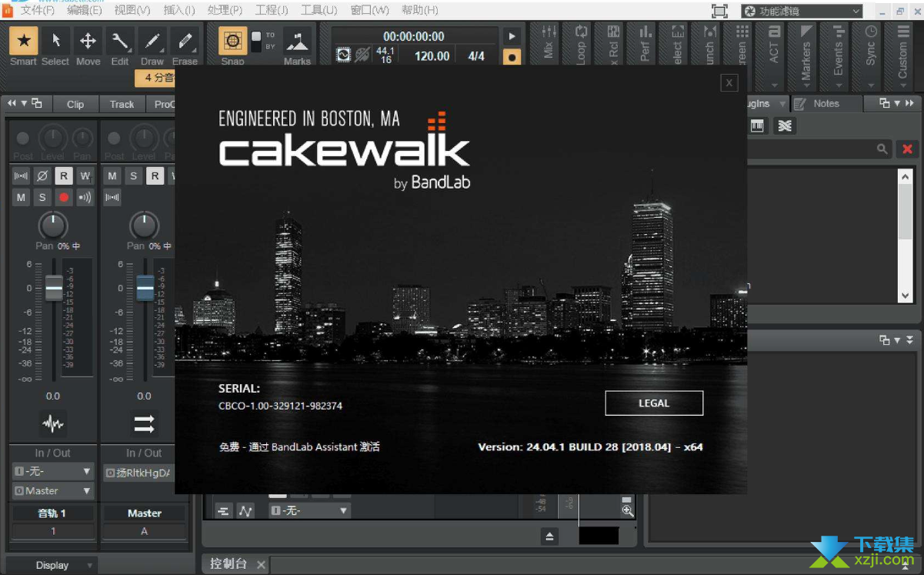Enable automation Read on track 1

tap(64, 176)
